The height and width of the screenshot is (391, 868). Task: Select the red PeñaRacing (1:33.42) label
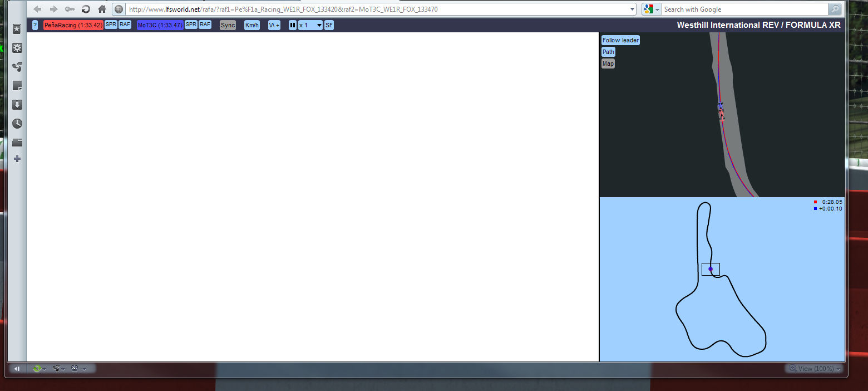[73, 25]
